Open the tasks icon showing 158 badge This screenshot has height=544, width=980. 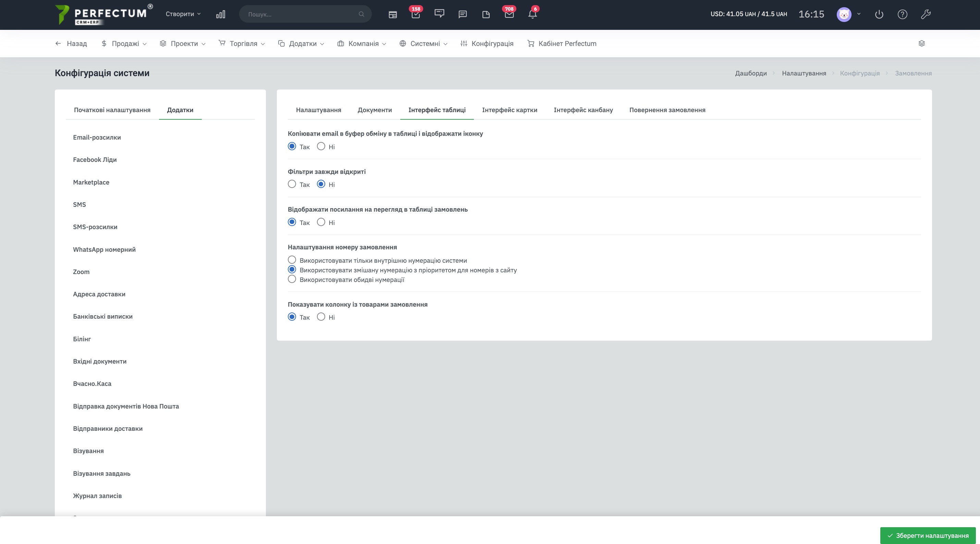click(415, 14)
